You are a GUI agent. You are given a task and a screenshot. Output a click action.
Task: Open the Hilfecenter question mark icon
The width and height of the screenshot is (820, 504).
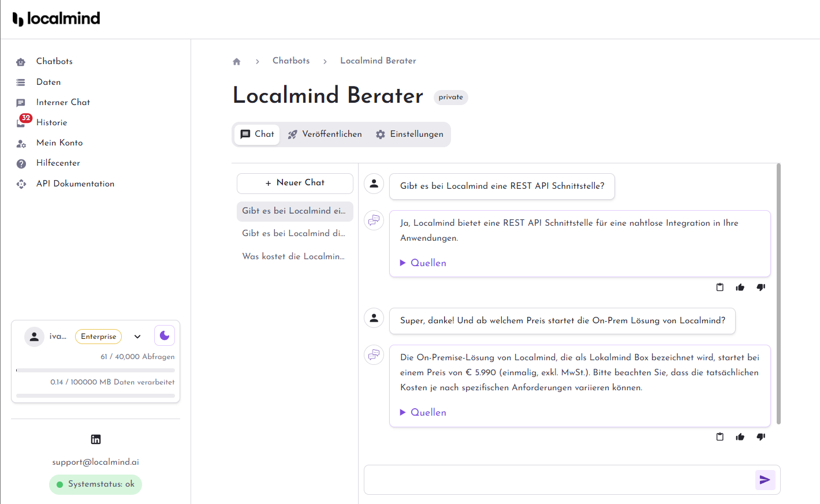(x=21, y=163)
